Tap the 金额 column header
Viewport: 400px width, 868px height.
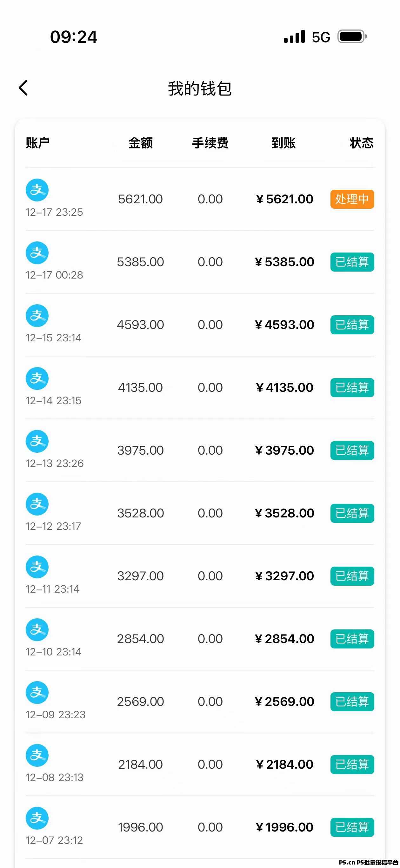tap(141, 143)
